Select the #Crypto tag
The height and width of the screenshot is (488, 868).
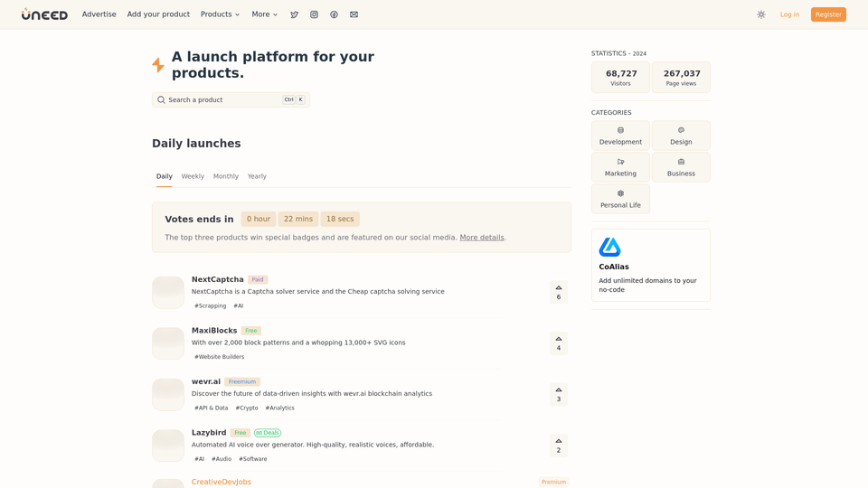(x=247, y=408)
